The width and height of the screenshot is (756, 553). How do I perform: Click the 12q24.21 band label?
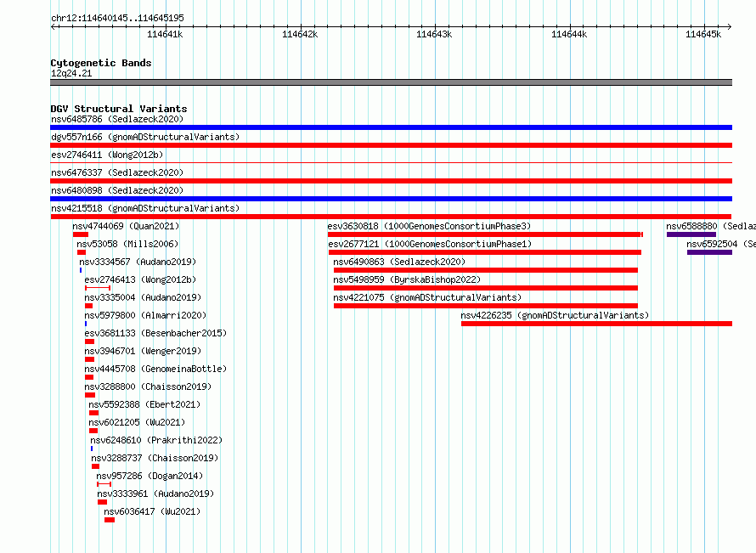click(71, 73)
